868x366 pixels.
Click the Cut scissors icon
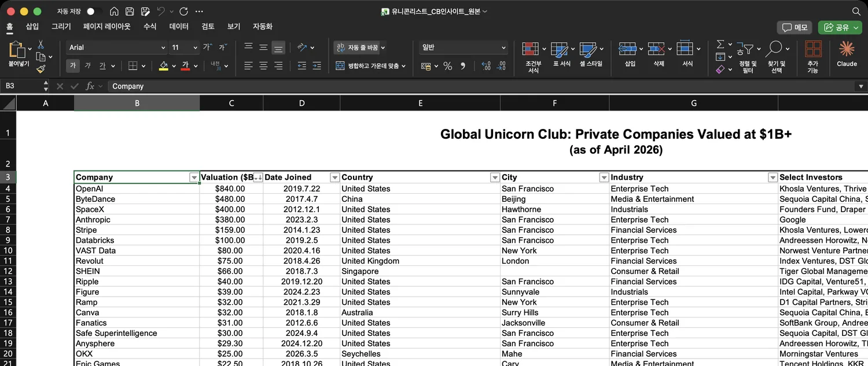click(x=41, y=45)
